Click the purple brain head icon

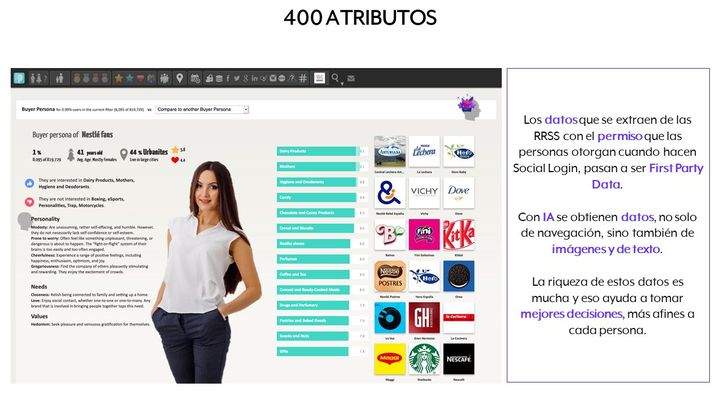click(469, 108)
